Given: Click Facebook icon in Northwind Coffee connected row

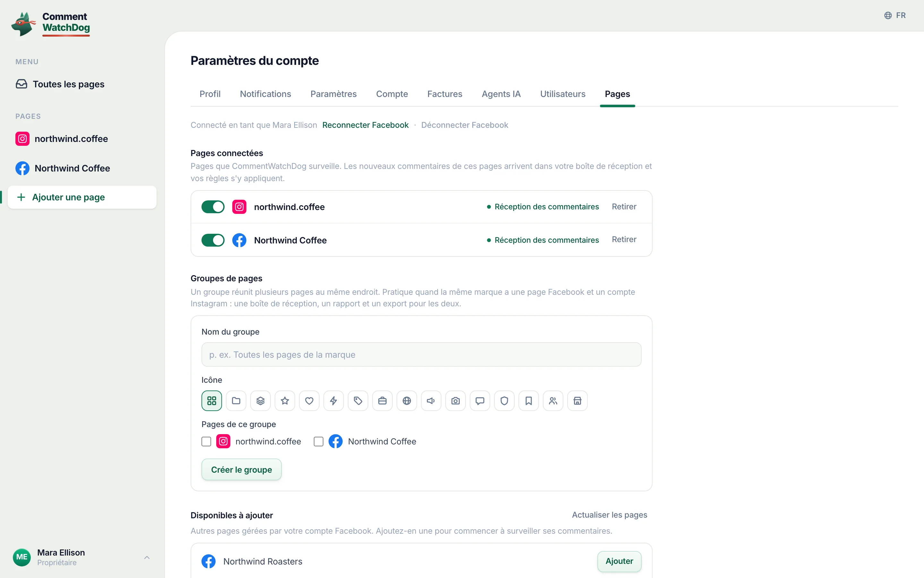Looking at the screenshot, I should click(239, 241).
